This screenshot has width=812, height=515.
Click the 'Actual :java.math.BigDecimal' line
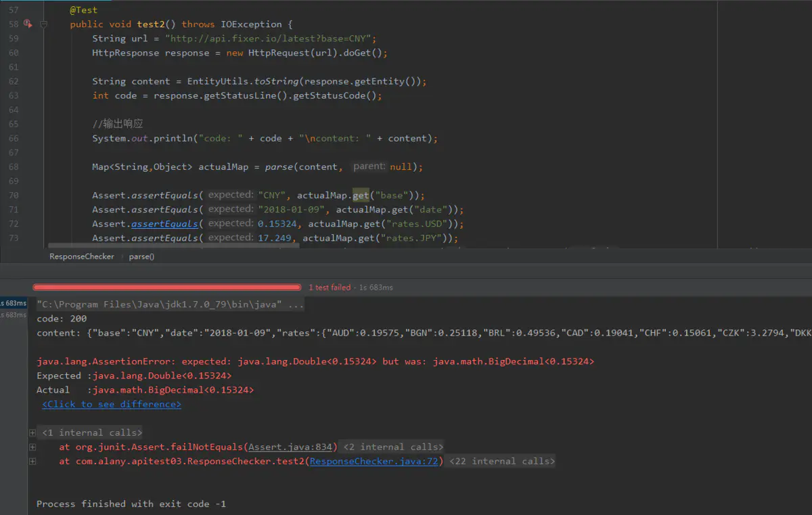[145, 390]
